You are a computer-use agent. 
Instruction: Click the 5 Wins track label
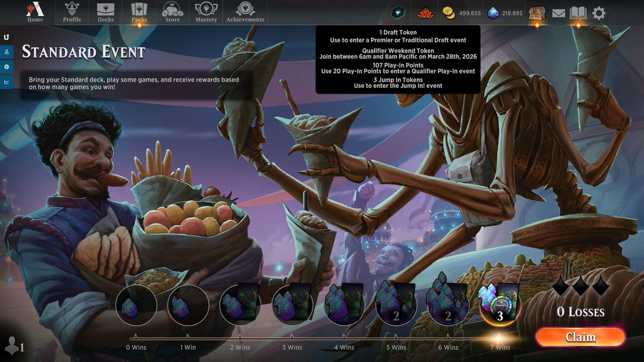pos(396,347)
